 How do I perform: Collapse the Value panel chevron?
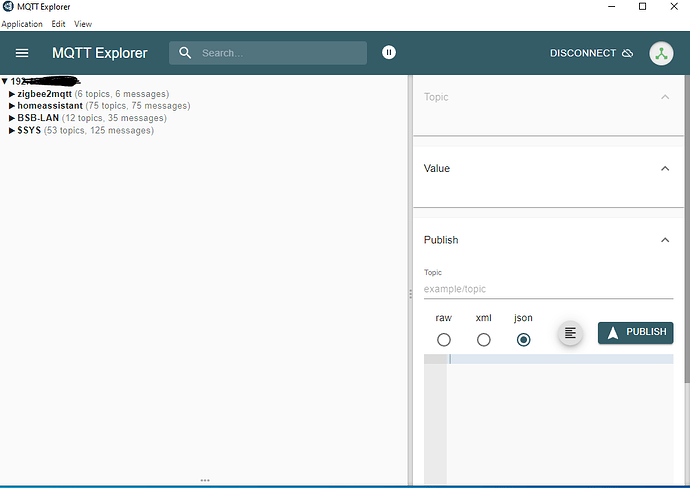point(665,169)
